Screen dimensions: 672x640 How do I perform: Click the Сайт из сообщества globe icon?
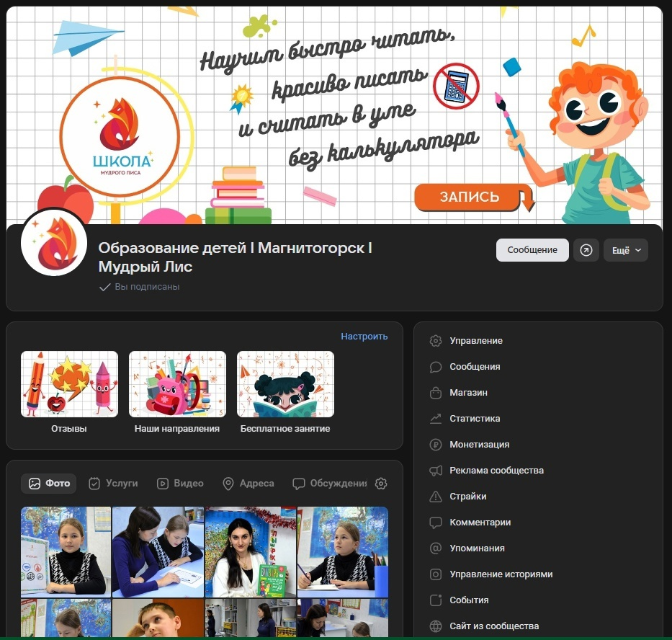click(436, 626)
